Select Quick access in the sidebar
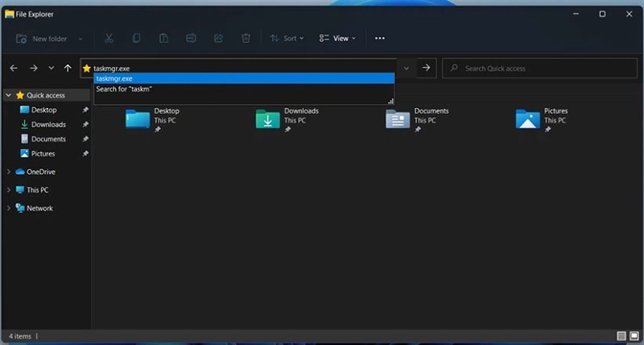The image size is (644, 345). click(x=46, y=95)
